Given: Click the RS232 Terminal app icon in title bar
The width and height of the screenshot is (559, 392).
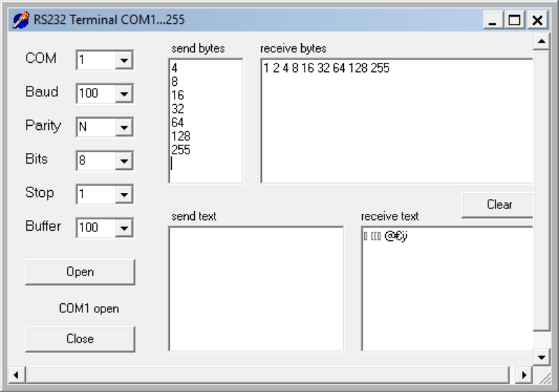Looking at the screenshot, I should (22, 19).
